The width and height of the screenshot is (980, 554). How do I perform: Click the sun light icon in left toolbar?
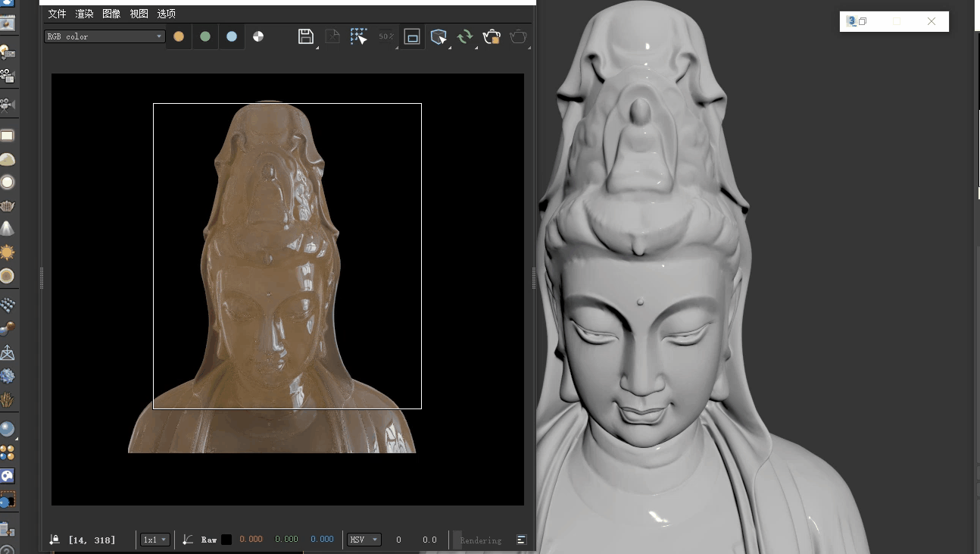(x=8, y=252)
